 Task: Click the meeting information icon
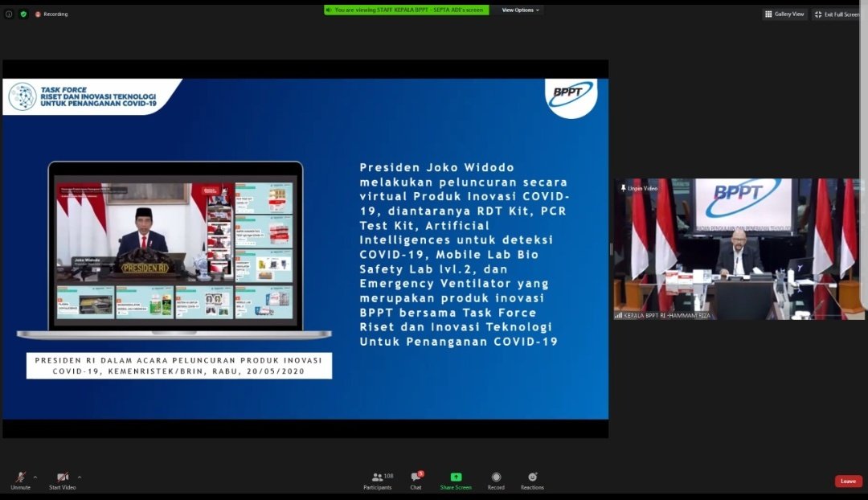tap(9, 14)
